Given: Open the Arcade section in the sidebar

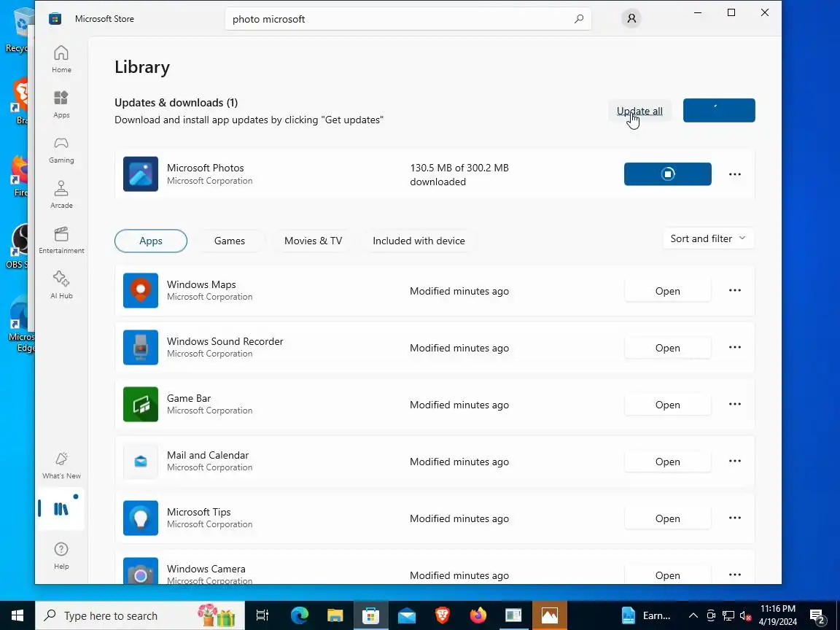Looking at the screenshot, I should tap(61, 195).
